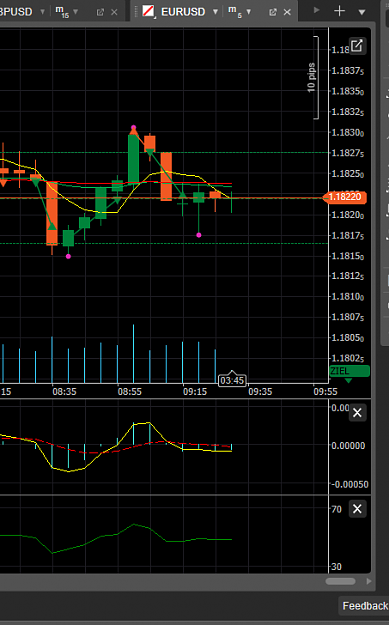
Task: Click the -0.00050 MACD axis label
Action: [x=350, y=484]
